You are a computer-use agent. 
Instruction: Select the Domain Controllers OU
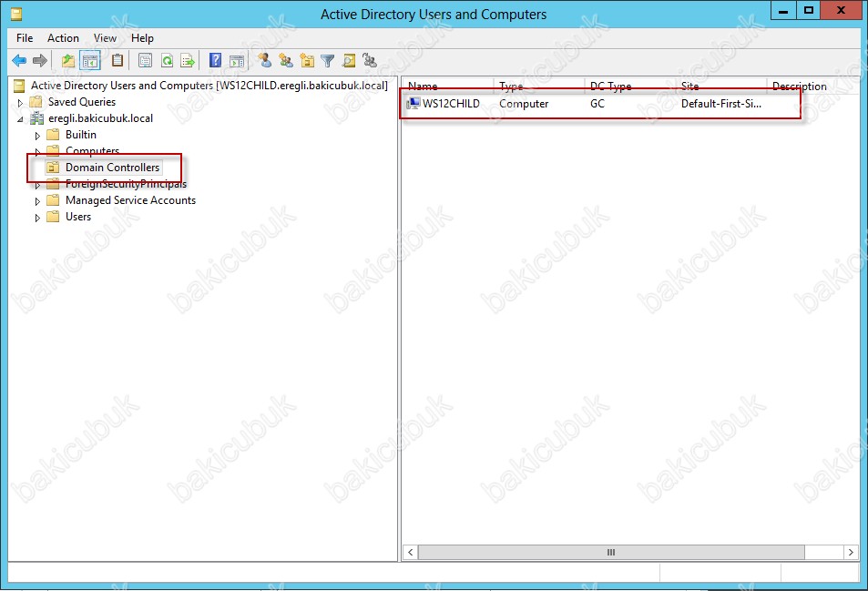(x=112, y=168)
